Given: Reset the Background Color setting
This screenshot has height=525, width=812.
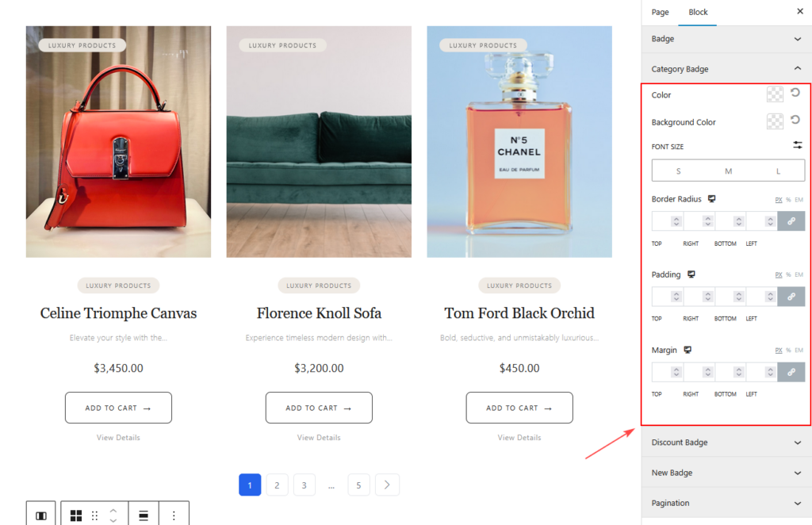Looking at the screenshot, I should click(795, 121).
